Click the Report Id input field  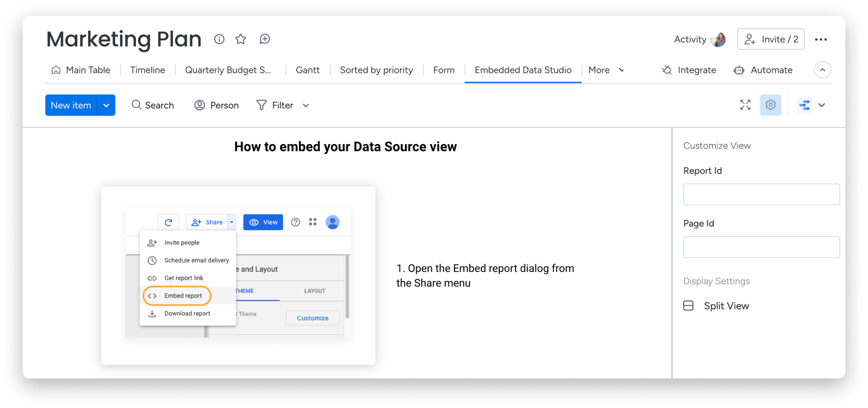click(761, 194)
